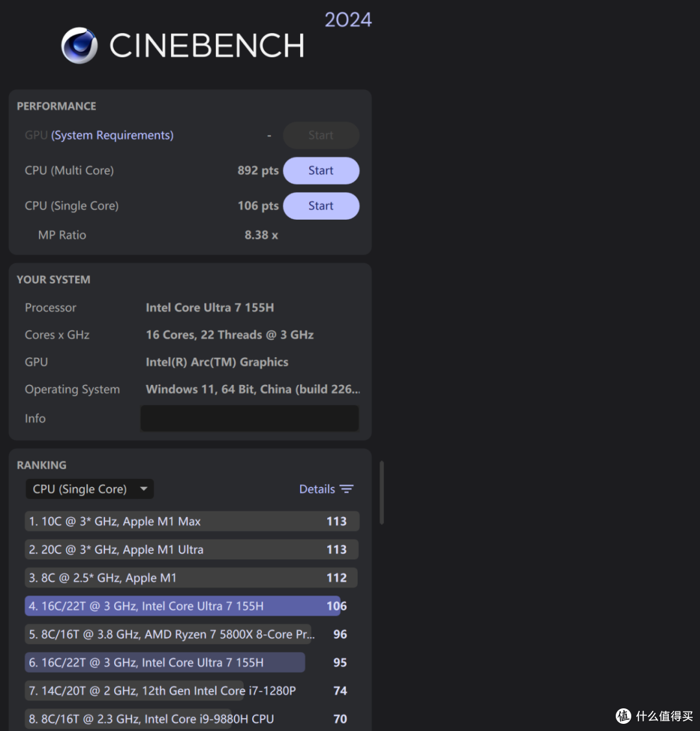Click the watermark logo in bottom corner

(624, 715)
